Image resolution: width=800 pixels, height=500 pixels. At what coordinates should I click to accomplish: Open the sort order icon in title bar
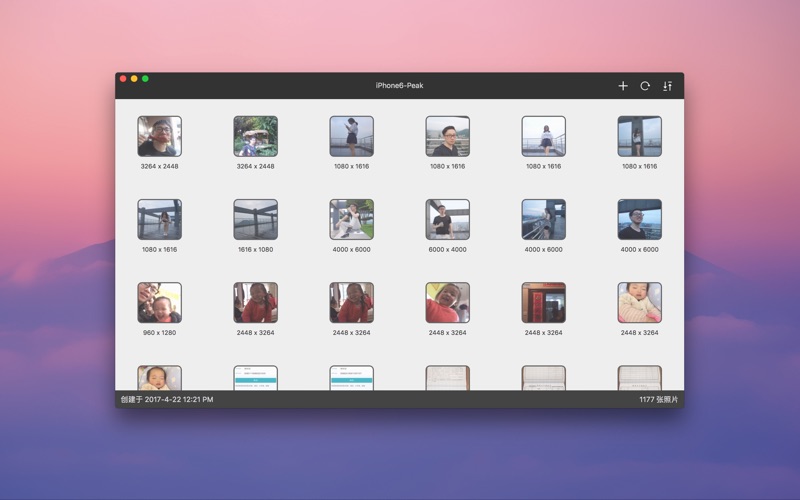tap(667, 86)
